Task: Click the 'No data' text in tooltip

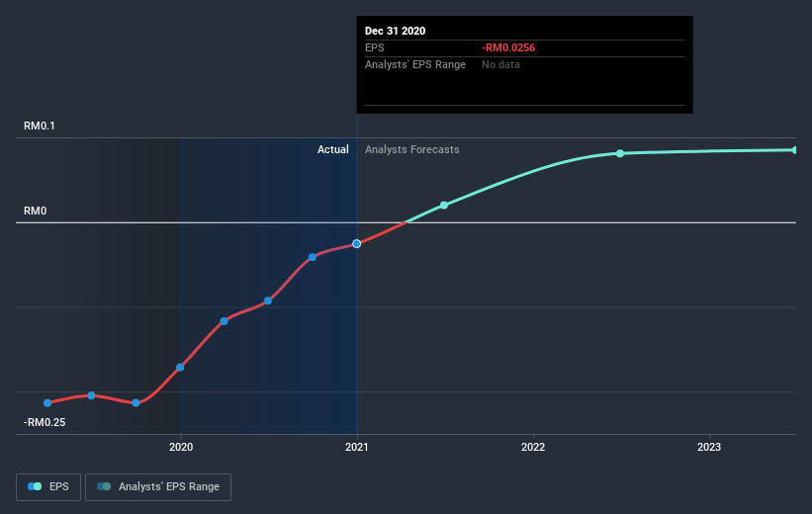Action: point(500,64)
